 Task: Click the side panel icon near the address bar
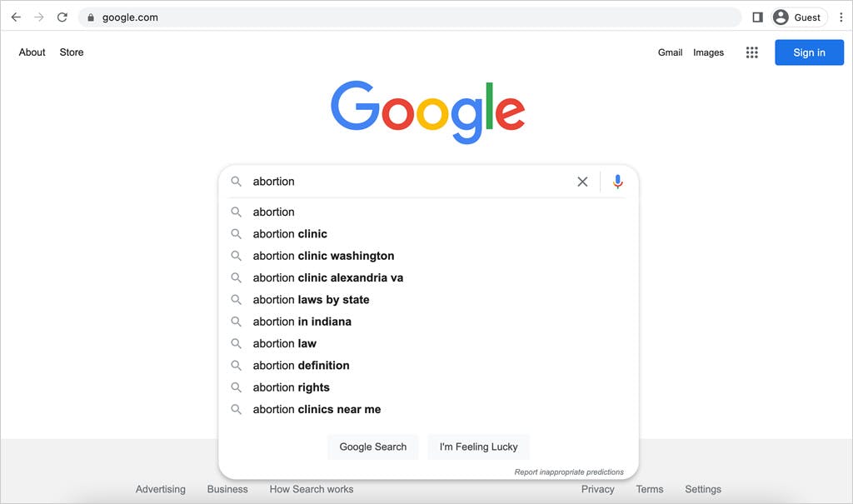(756, 17)
